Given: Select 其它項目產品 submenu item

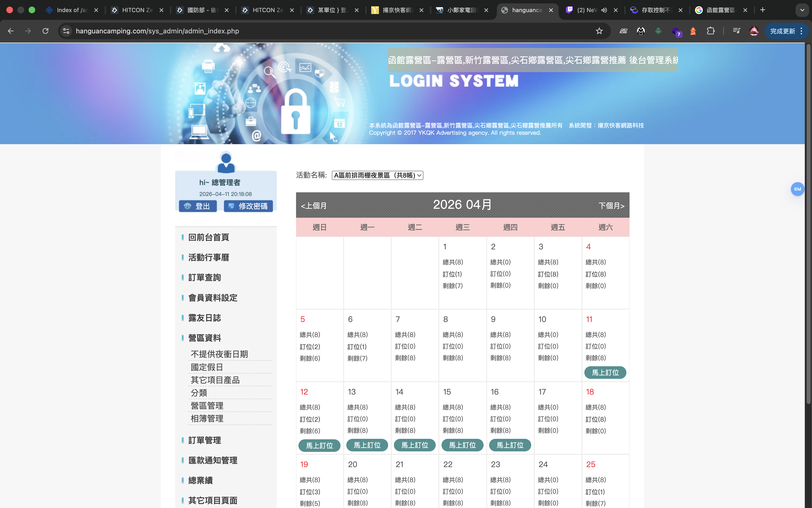Looking at the screenshot, I should [215, 380].
